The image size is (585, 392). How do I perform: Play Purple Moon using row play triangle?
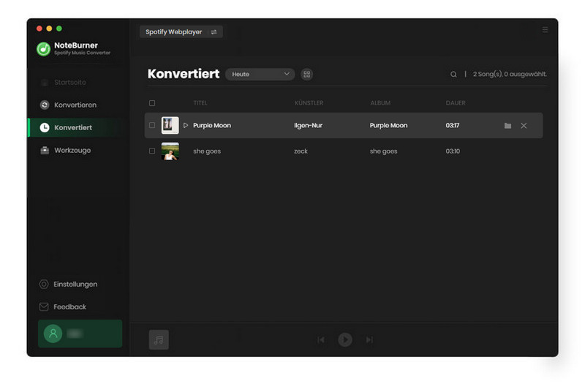pyautogui.click(x=186, y=125)
